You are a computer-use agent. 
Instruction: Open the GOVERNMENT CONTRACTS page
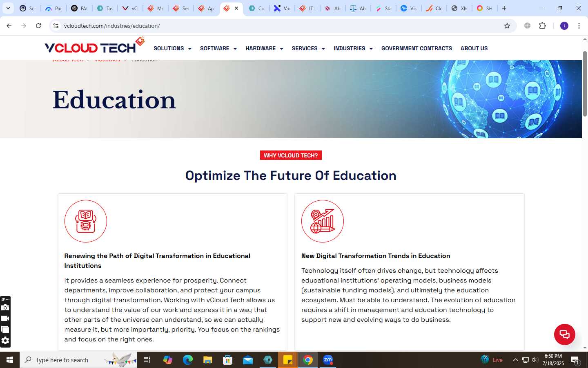click(x=416, y=48)
